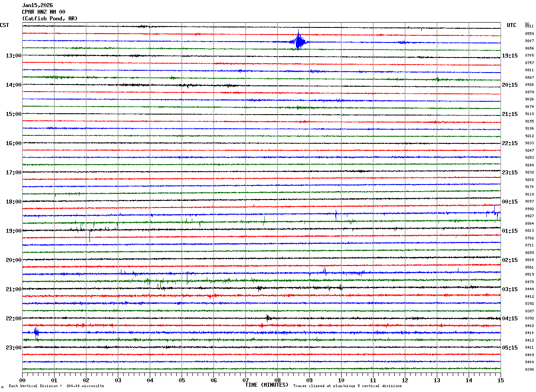The height and width of the screenshot is (392, 536).
Task: Select minute tick 08 on bottom axis
Action: coord(278,380)
